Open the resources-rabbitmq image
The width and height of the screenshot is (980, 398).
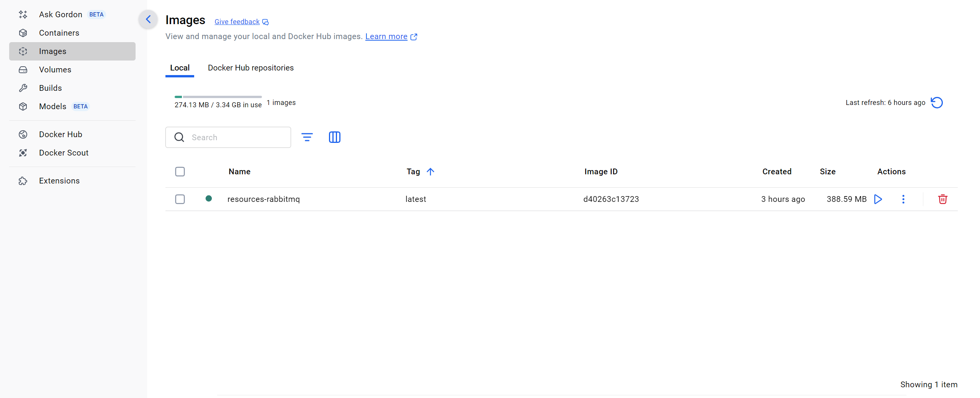click(x=263, y=199)
